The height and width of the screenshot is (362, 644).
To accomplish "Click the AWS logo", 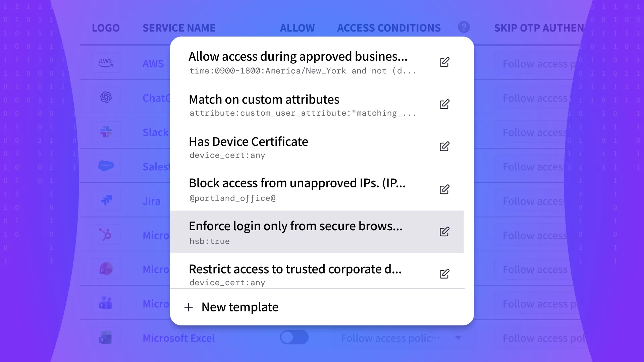I will (106, 63).
